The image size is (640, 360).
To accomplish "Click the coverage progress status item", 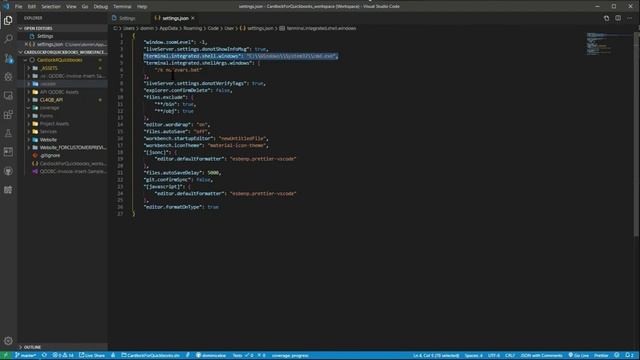I will pyautogui.click(x=290, y=356).
